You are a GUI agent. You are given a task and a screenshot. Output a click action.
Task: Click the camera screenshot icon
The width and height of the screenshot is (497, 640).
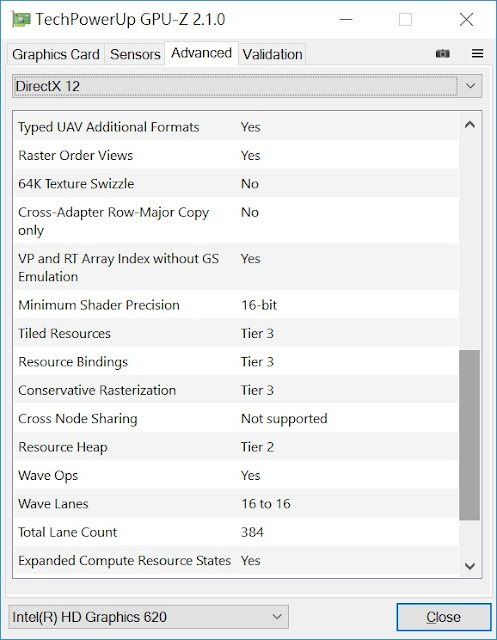443,53
